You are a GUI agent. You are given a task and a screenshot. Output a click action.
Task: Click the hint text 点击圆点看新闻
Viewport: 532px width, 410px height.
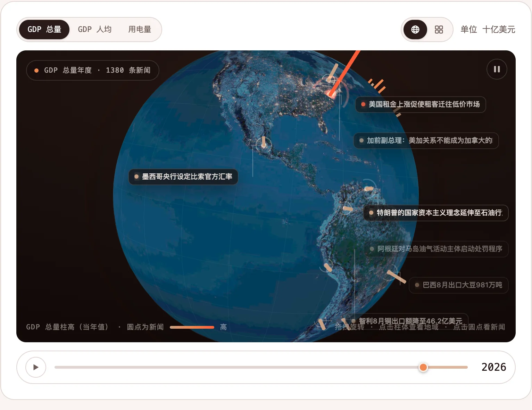coord(479,327)
